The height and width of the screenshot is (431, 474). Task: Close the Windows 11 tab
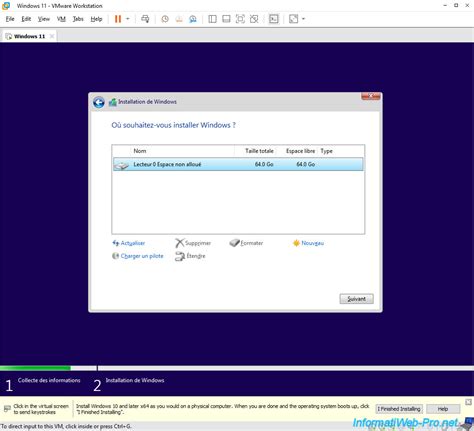52,36
